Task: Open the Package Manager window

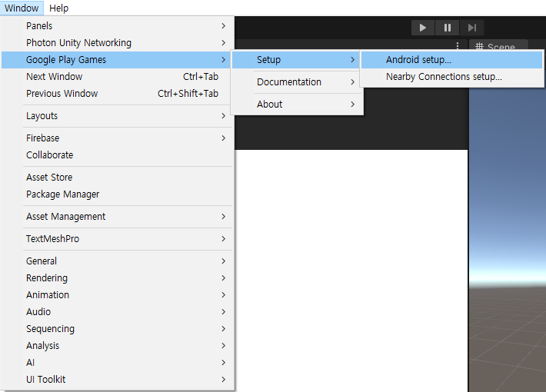Action: coord(118,194)
